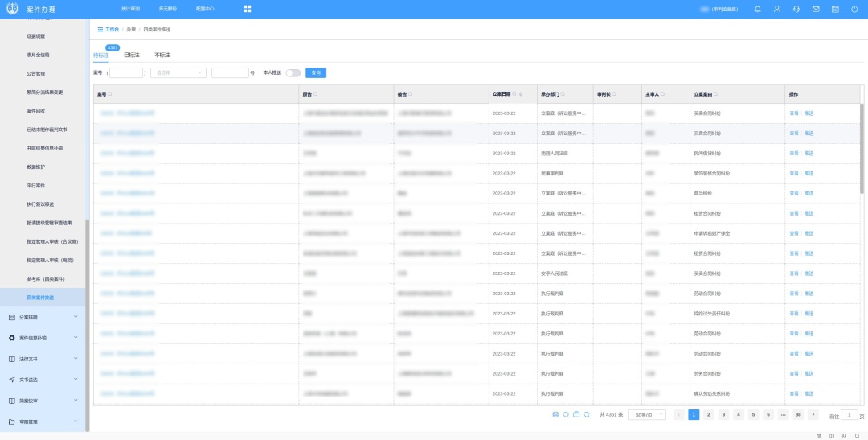
Task: Click the hamburger menu icon beside 工作台
Action: pos(100,29)
